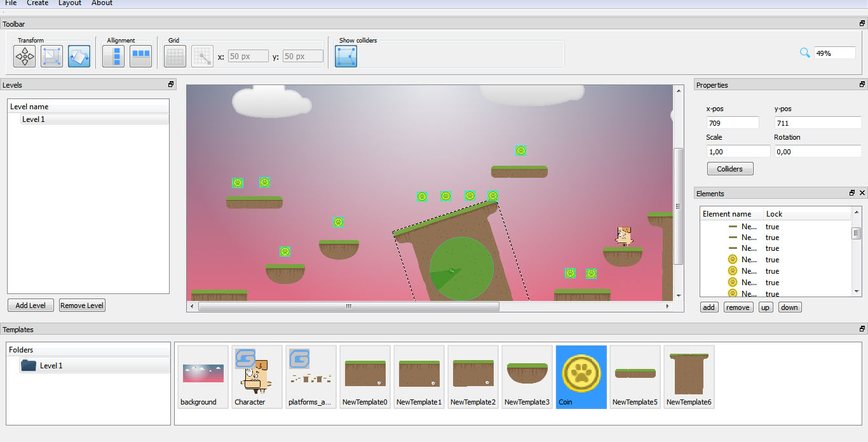Screen dimensions: 868x442
Task: Click the vertical alignment icon
Action: point(114,57)
